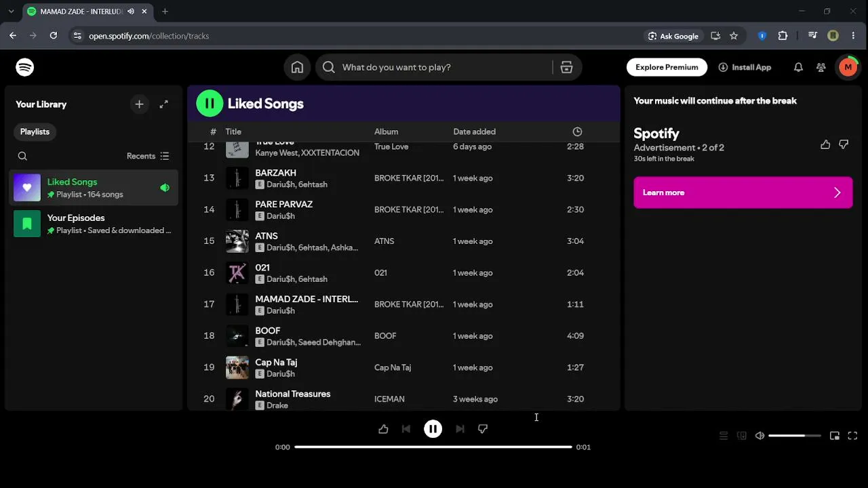Mute the MAMAD ZADE browser tab audio

[x=131, y=12]
